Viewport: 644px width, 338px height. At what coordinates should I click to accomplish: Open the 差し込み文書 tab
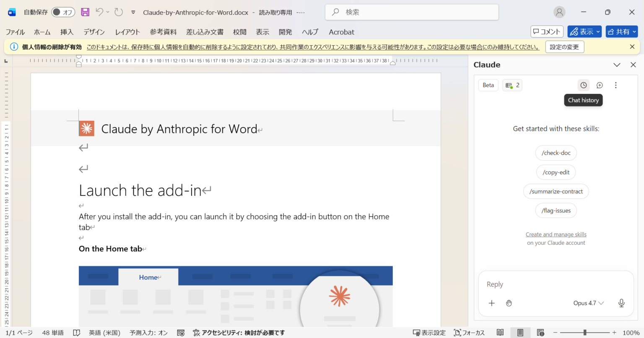tap(205, 32)
